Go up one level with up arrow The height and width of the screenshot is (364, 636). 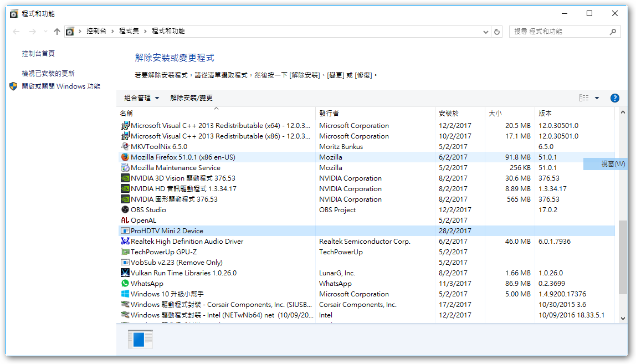[x=57, y=31]
